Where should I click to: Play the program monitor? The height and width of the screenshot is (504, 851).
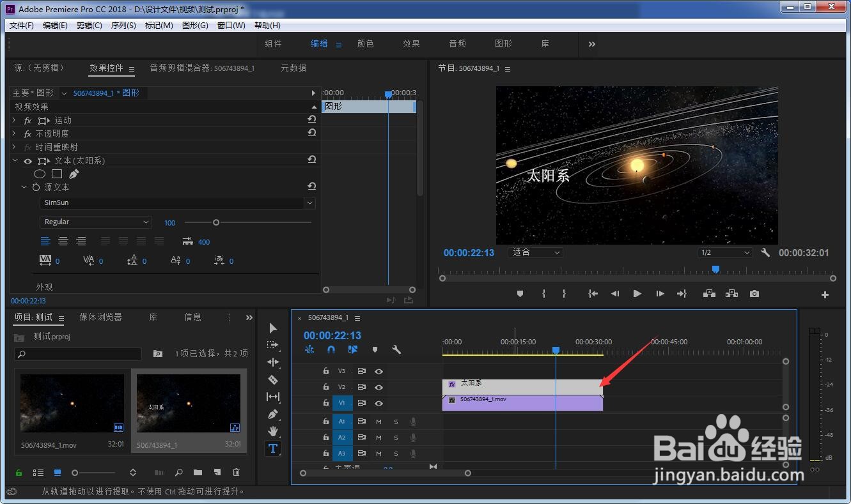coord(637,294)
